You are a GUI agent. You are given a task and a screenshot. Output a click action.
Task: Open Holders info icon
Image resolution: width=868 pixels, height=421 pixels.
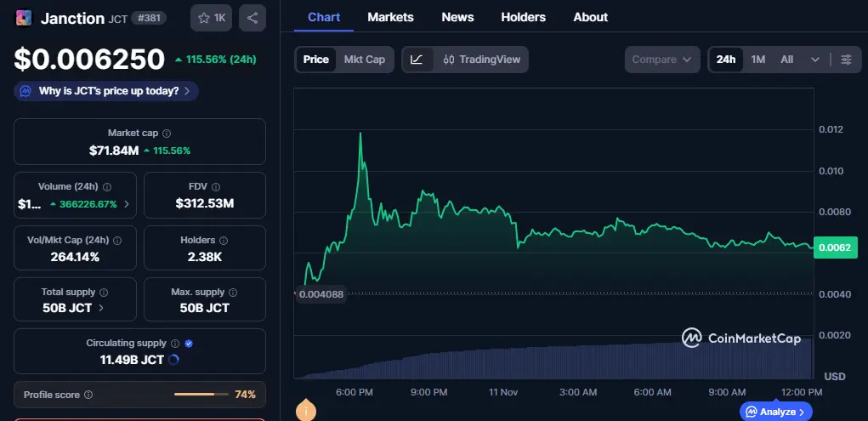tap(224, 241)
